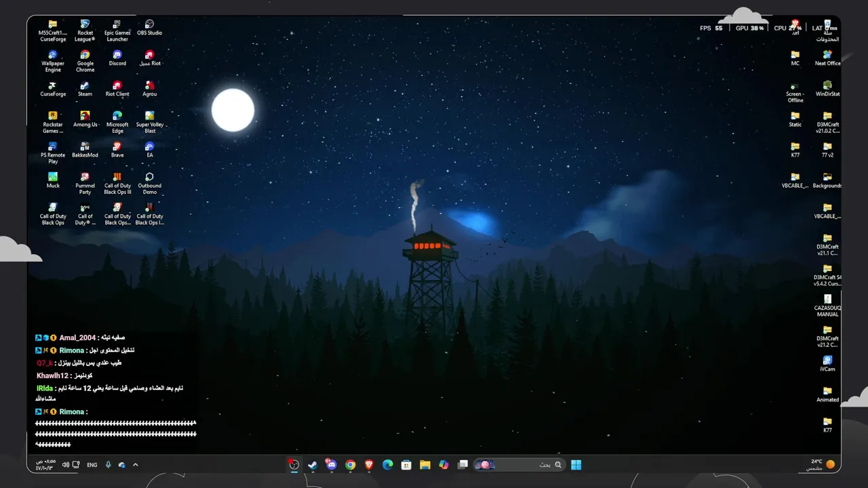This screenshot has height=488, width=868.
Task: Open the Rocket League desktop shortcut
Action: (x=85, y=30)
